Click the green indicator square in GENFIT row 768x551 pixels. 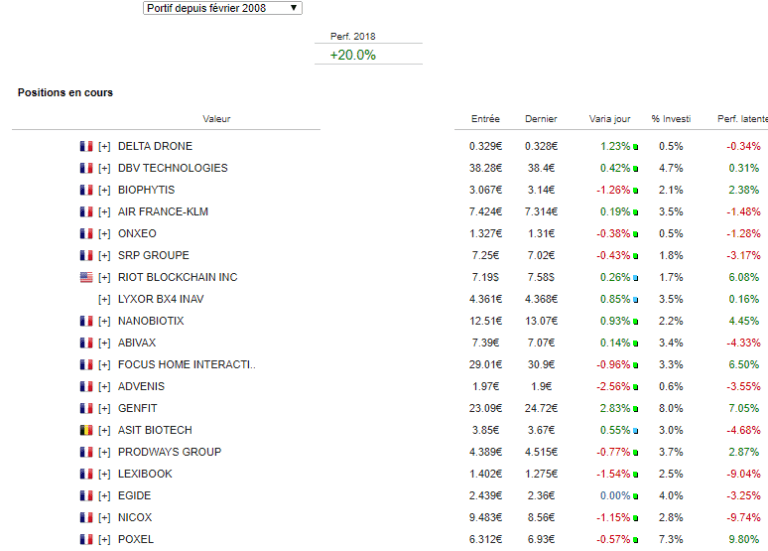coord(635,409)
